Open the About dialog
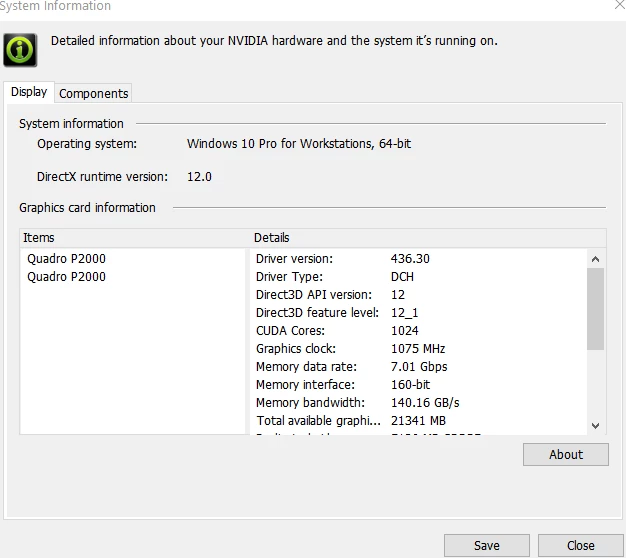This screenshot has height=558, width=626. pyautogui.click(x=566, y=454)
